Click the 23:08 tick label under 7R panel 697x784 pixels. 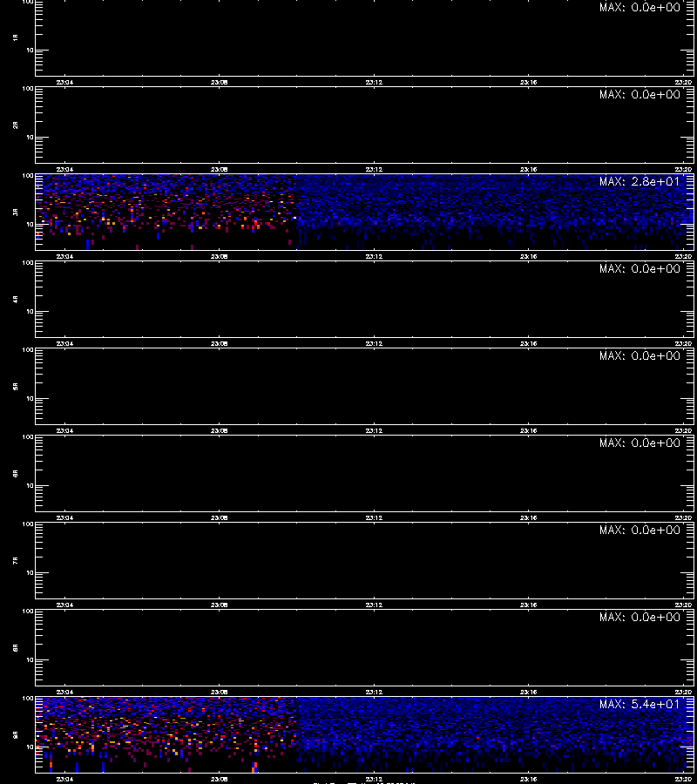pos(219,605)
